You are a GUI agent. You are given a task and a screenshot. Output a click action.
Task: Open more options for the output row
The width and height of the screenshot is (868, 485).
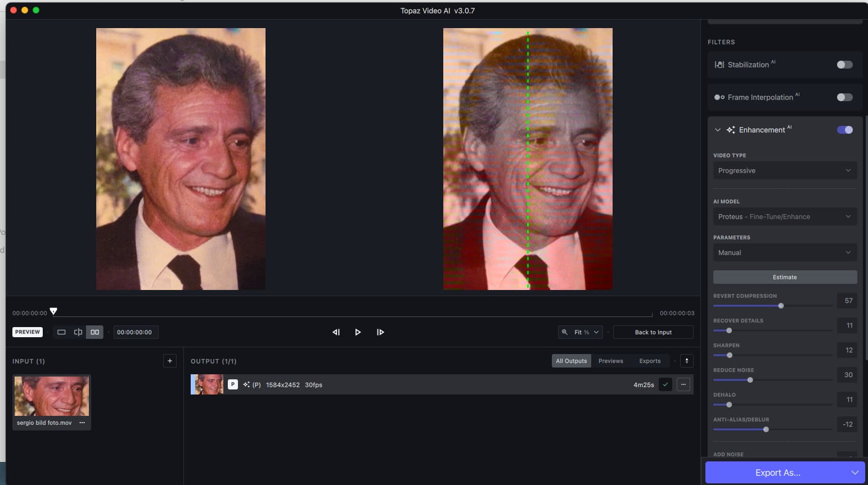(683, 385)
